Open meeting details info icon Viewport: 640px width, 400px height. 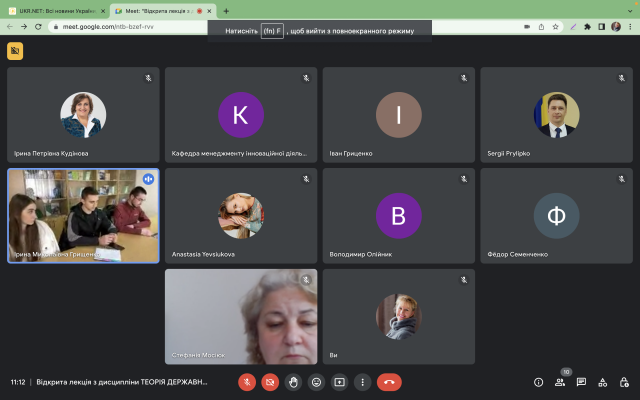[x=538, y=382]
